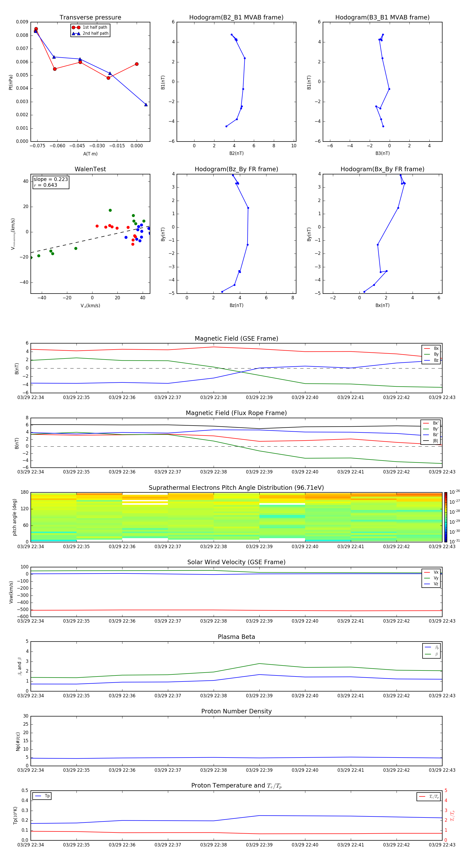Click the Vy legend entry in velocity plot
Image resolution: width=473 pixels, height=868 pixels.
coord(431,578)
